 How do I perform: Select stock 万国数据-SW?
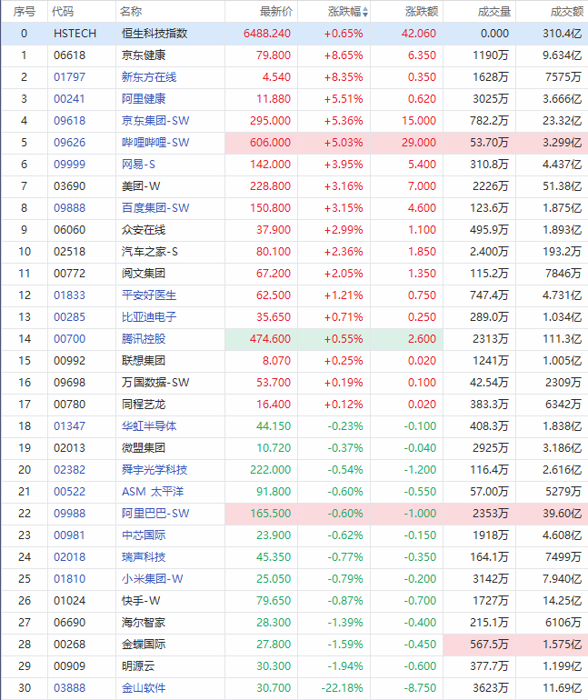click(x=155, y=383)
